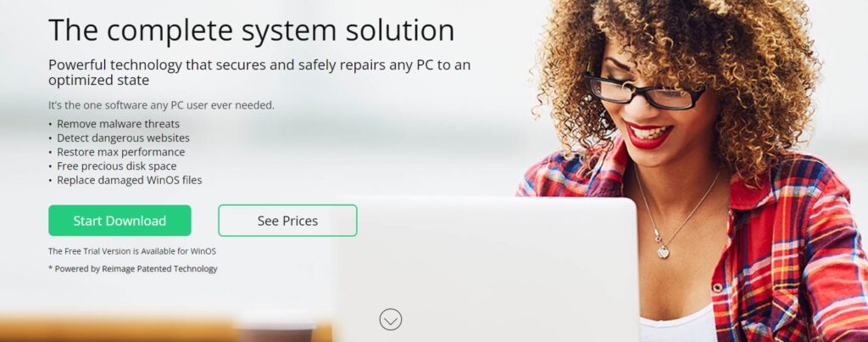
Task: Click the green Start Download button
Action: tap(120, 221)
